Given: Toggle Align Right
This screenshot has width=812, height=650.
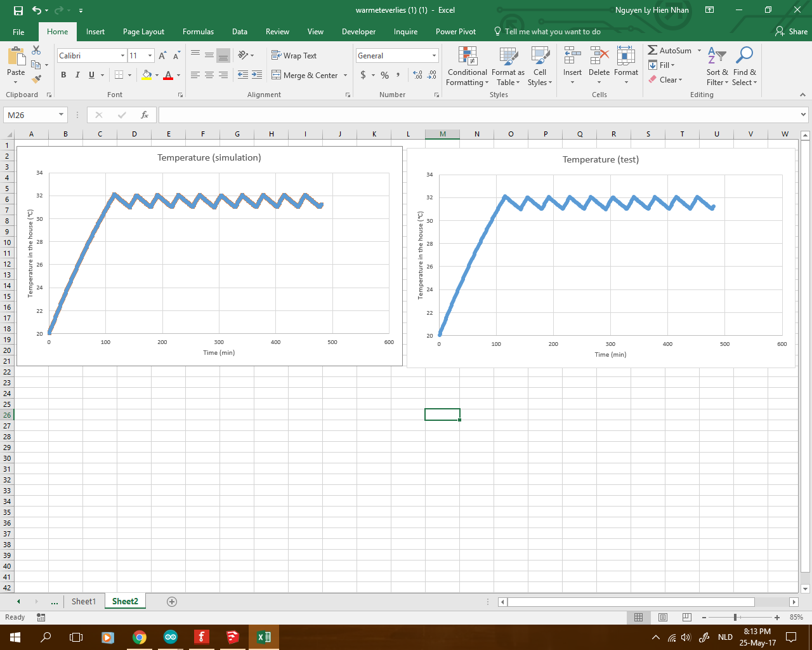Looking at the screenshot, I should [x=223, y=75].
